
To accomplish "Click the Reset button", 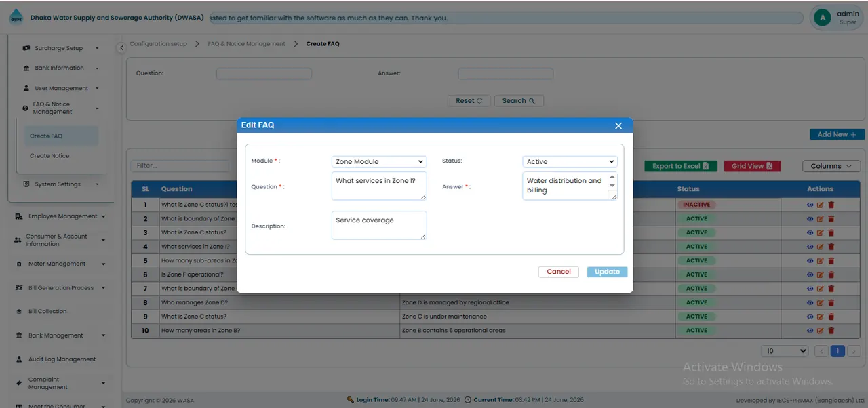I will tap(469, 101).
